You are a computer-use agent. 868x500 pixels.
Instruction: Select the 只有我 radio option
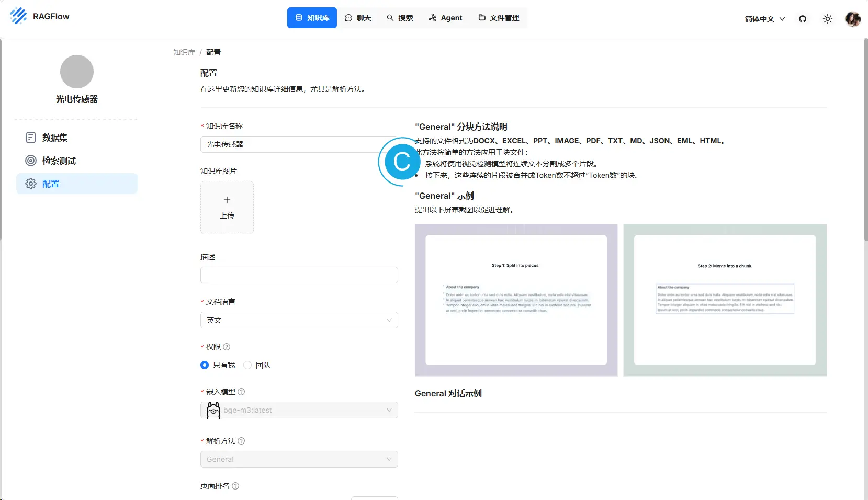click(x=205, y=365)
